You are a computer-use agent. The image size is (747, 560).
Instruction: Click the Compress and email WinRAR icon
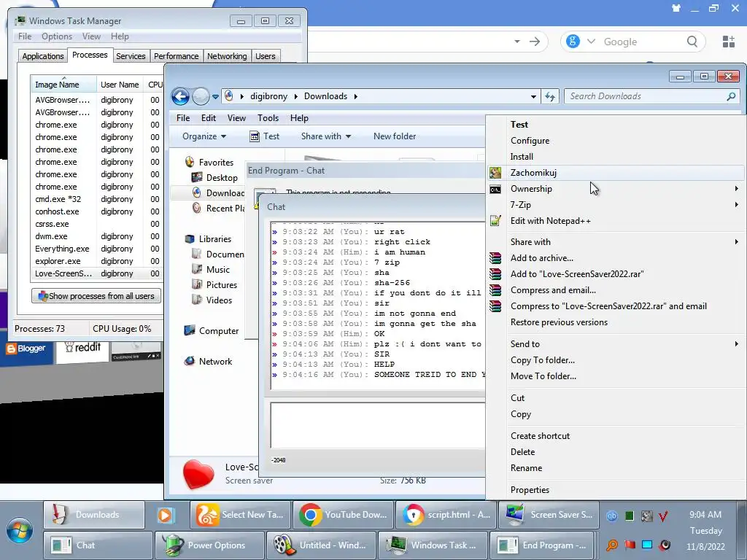tap(495, 290)
